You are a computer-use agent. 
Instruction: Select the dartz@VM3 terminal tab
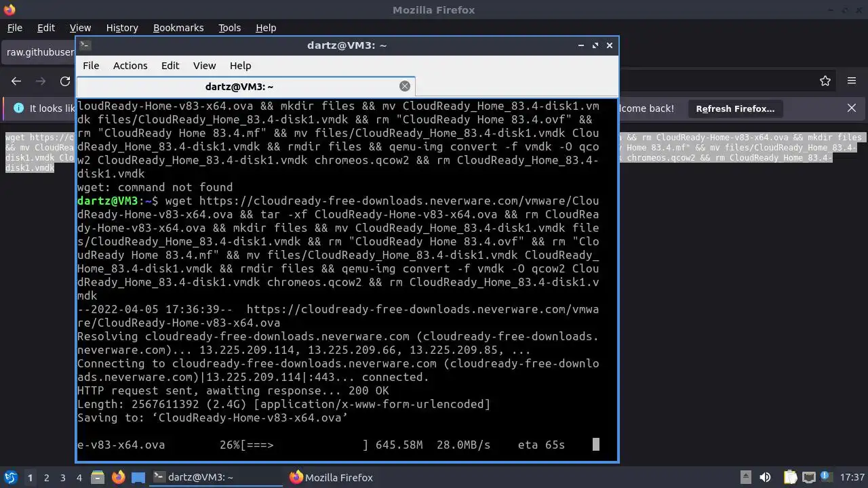pyautogui.click(x=245, y=86)
